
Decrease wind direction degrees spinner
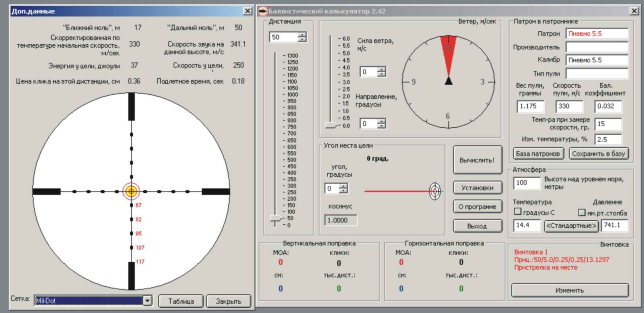[381, 126]
